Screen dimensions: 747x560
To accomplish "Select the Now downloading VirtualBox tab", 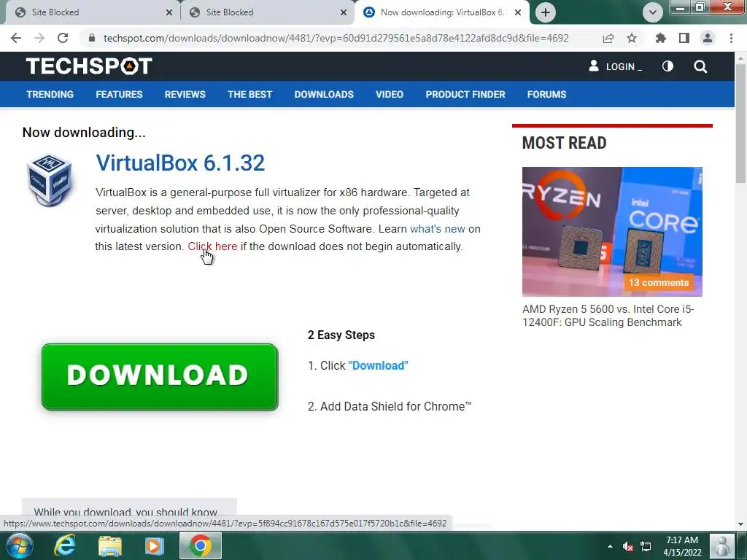I will pos(441,12).
